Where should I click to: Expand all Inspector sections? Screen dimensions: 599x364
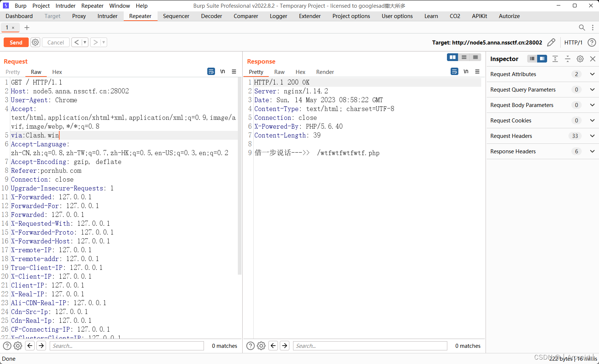tap(555, 58)
